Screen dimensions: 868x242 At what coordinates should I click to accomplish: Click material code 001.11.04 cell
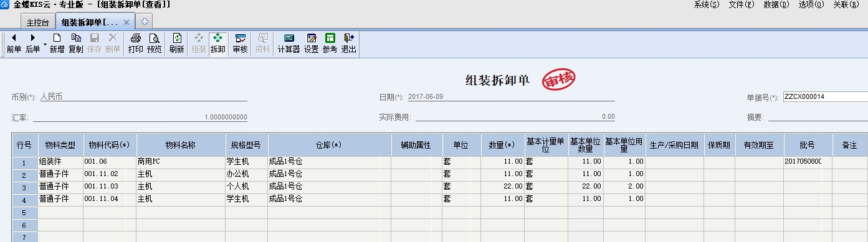[x=109, y=200]
